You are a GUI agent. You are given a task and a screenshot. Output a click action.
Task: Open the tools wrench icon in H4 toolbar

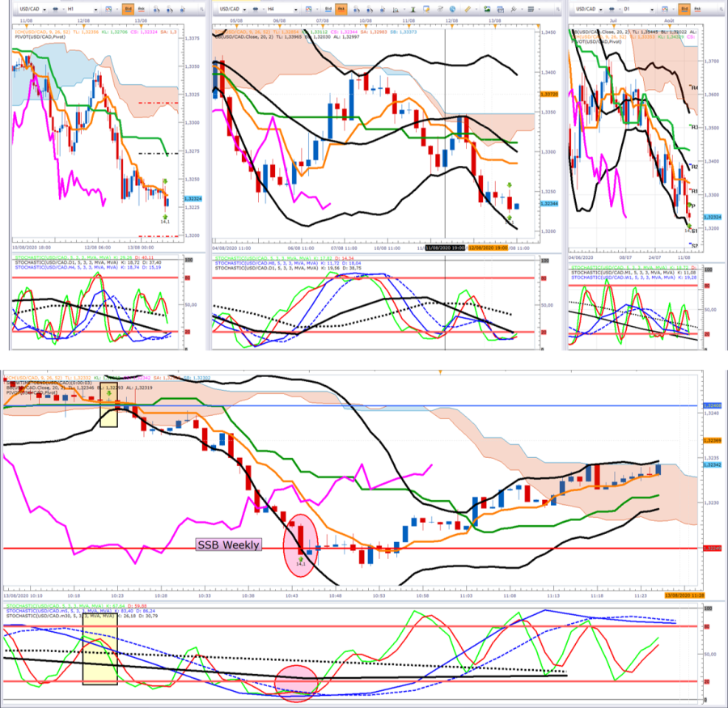coord(514,9)
